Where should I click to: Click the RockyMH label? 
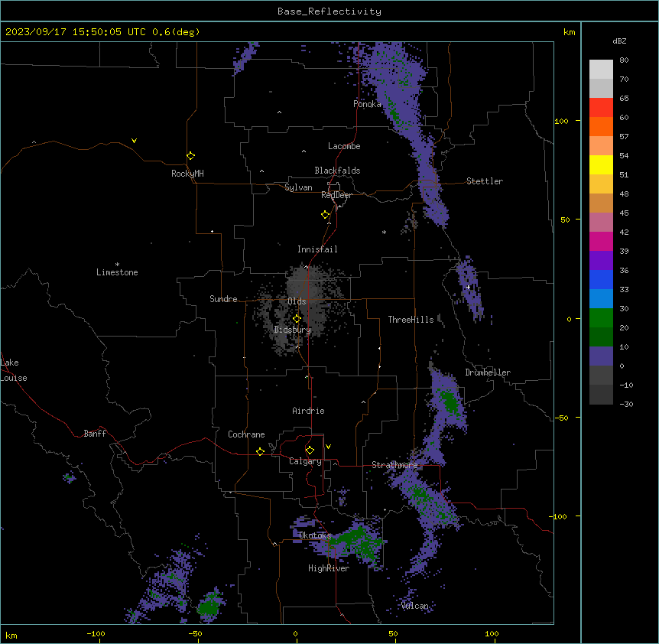click(x=187, y=174)
